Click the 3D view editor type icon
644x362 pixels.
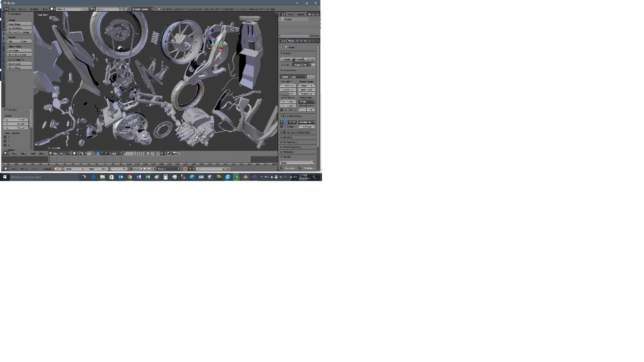click(6, 153)
